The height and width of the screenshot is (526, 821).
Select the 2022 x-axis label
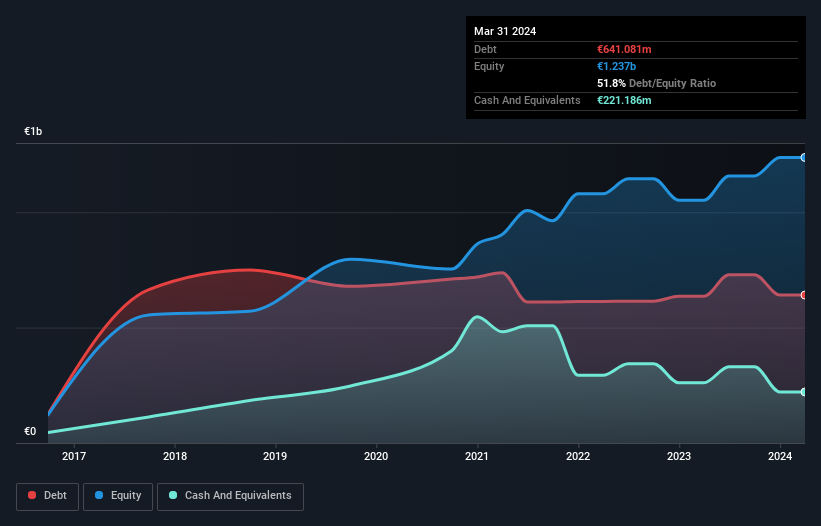[578, 456]
